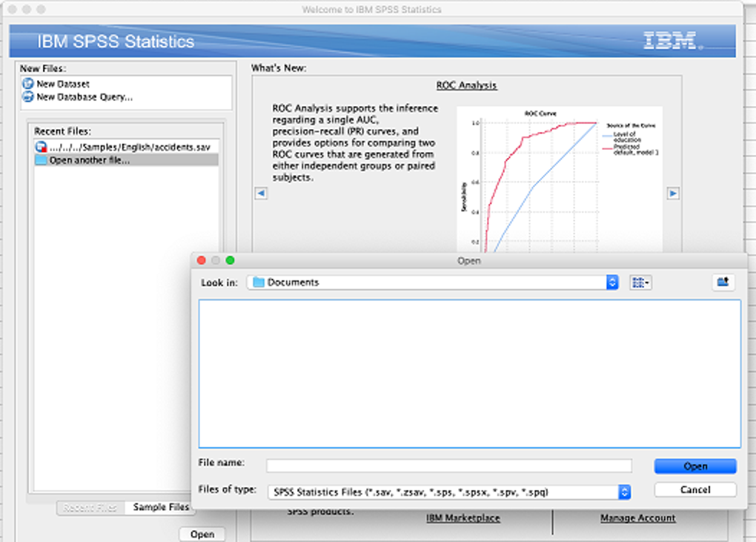Select New Dataset text in New Files

click(x=63, y=84)
